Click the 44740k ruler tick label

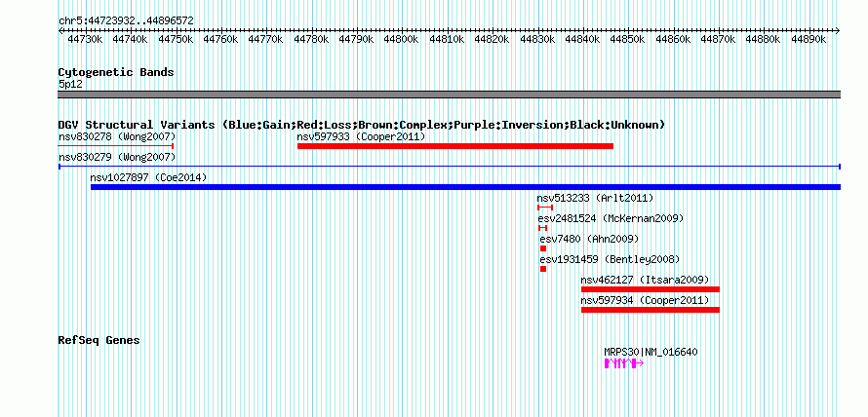point(130,39)
